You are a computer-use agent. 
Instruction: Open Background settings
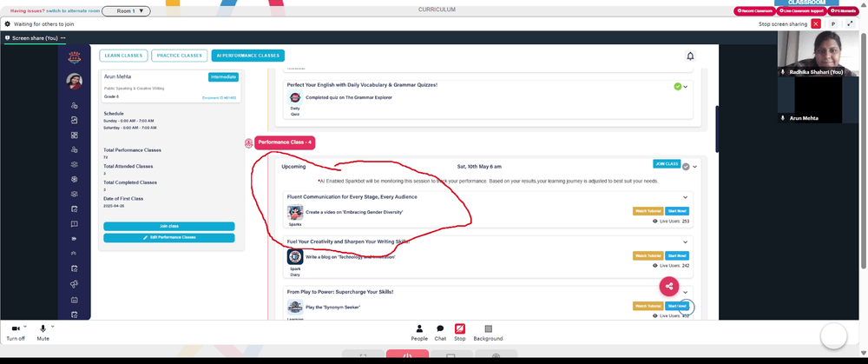488,333
